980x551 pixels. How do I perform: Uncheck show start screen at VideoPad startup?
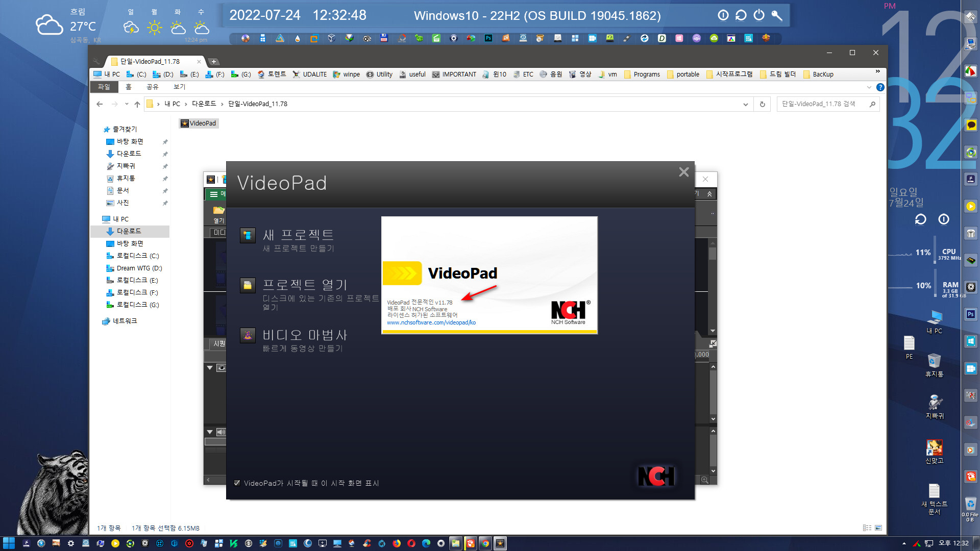[x=237, y=483]
